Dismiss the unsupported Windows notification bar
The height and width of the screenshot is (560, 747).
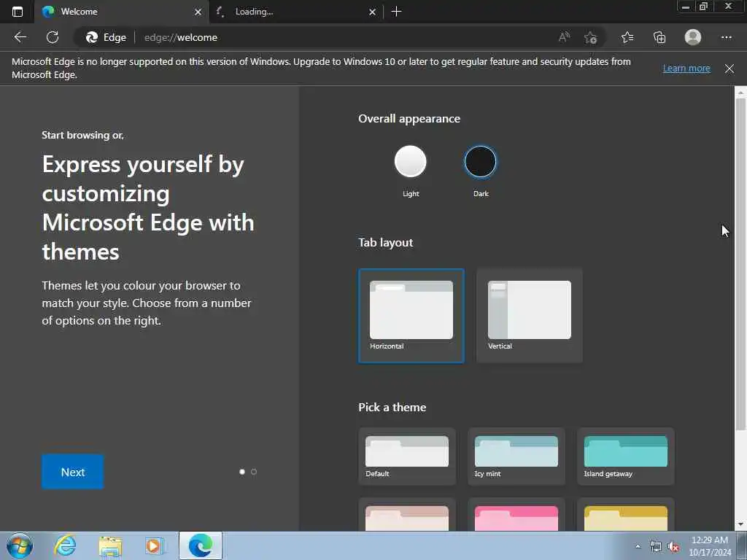coord(729,69)
